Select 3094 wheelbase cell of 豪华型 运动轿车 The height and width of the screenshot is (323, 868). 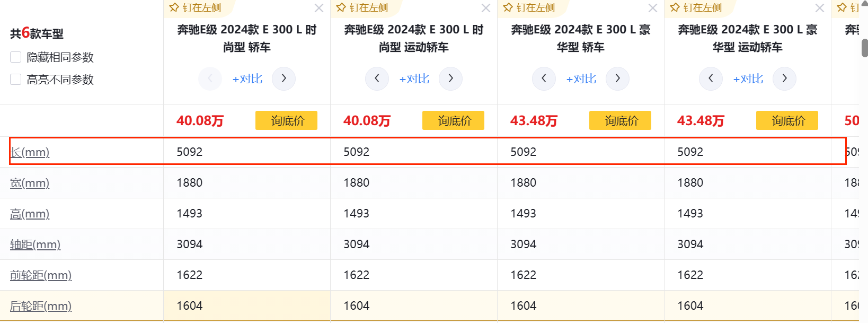tap(748, 244)
